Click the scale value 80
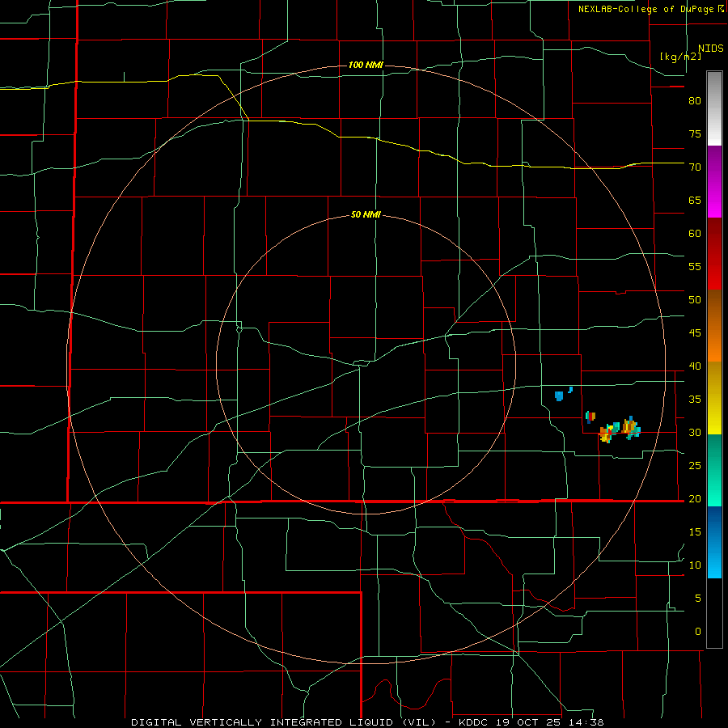728x728 pixels. (x=695, y=101)
